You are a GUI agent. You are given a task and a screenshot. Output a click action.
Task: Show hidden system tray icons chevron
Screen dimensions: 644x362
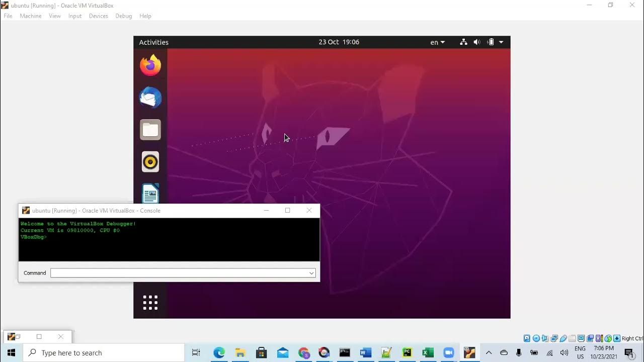pyautogui.click(x=489, y=353)
